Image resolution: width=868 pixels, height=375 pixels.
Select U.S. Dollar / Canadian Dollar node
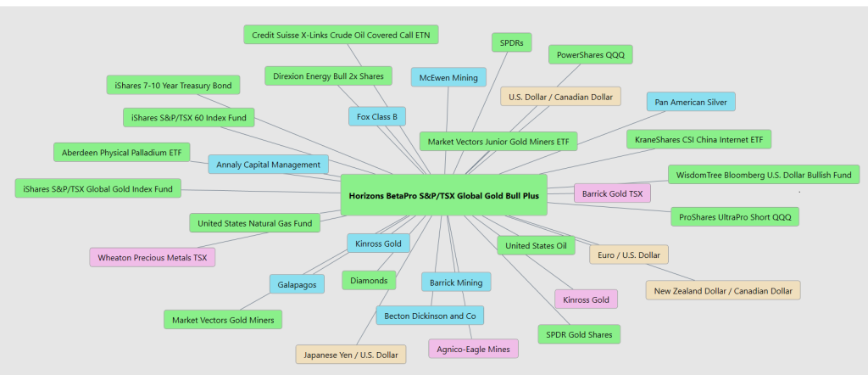click(x=560, y=97)
